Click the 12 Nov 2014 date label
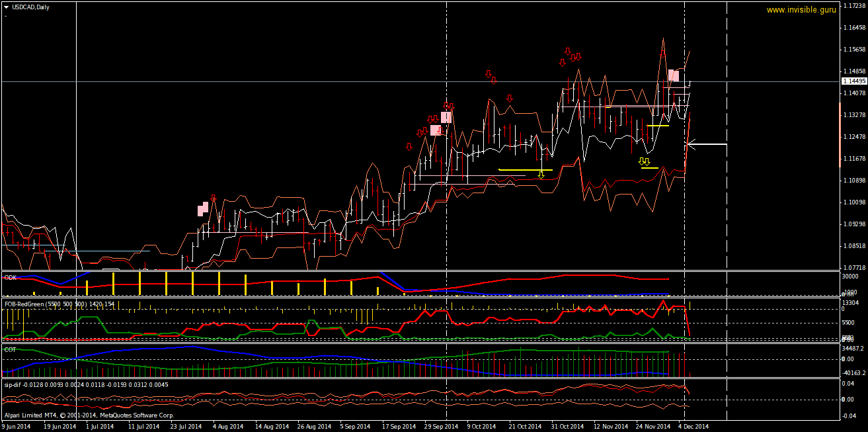Viewport: 868px width, 432px height. pos(611,427)
